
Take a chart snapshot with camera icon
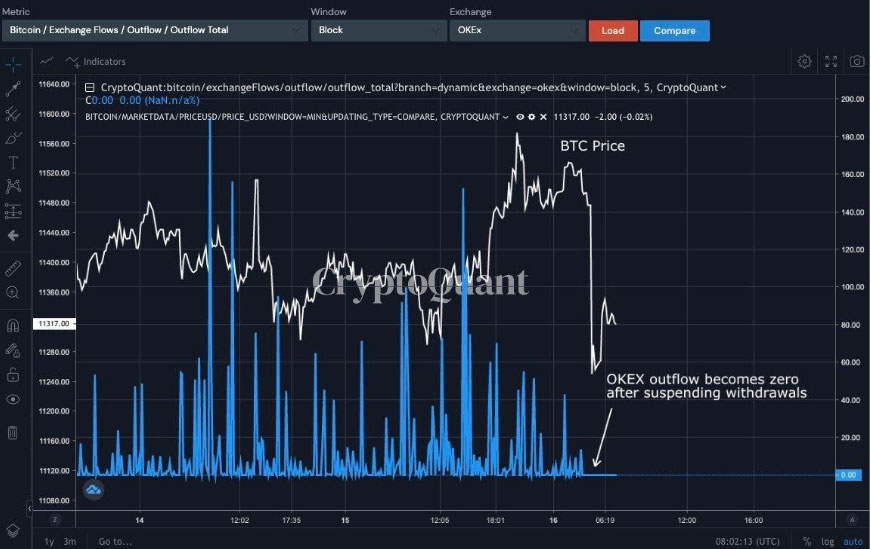pyautogui.click(x=857, y=61)
